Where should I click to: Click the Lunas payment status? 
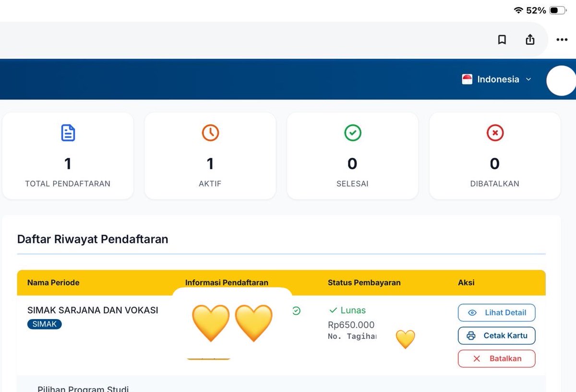348,310
